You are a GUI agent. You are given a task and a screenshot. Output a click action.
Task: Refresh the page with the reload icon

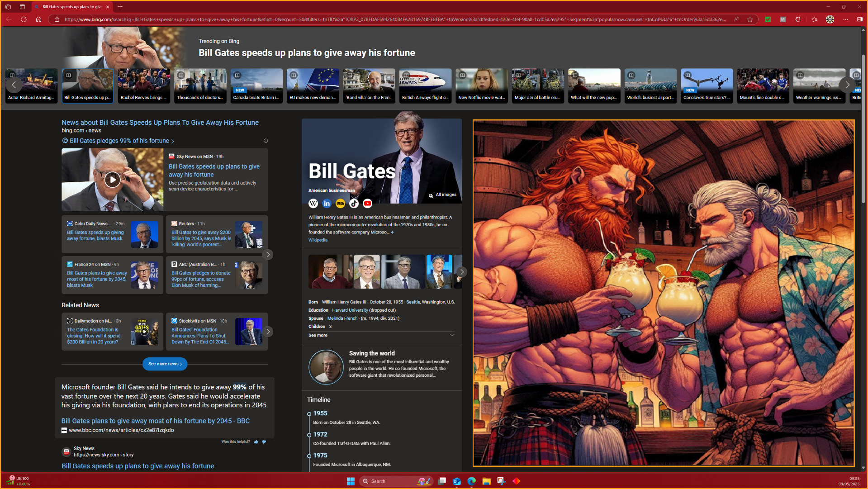[24, 19]
